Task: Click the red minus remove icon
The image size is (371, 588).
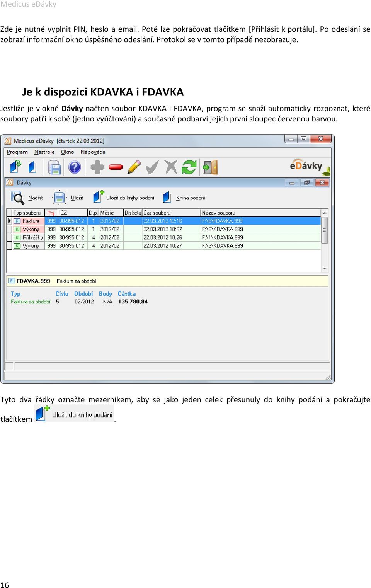Action: [x=116, y=167]
